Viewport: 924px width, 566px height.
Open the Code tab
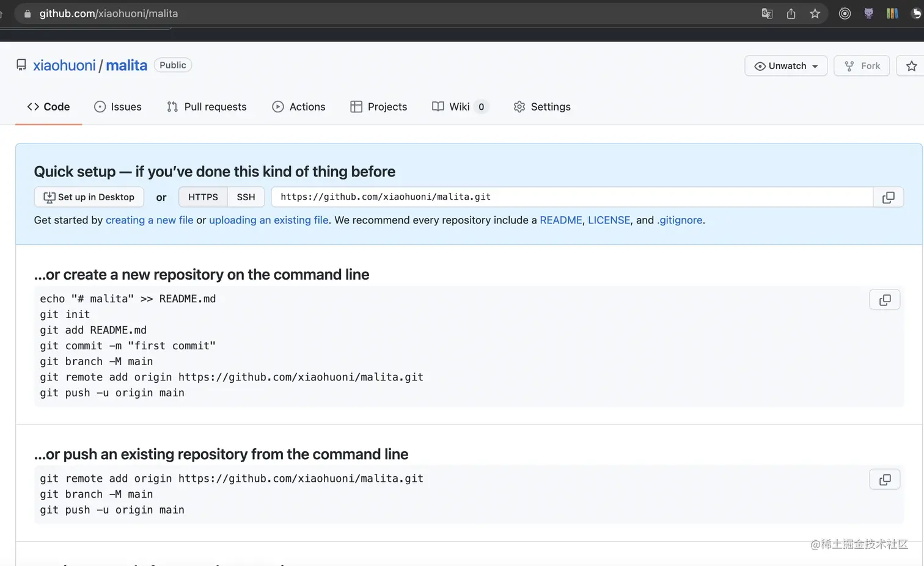click(48, 107)
